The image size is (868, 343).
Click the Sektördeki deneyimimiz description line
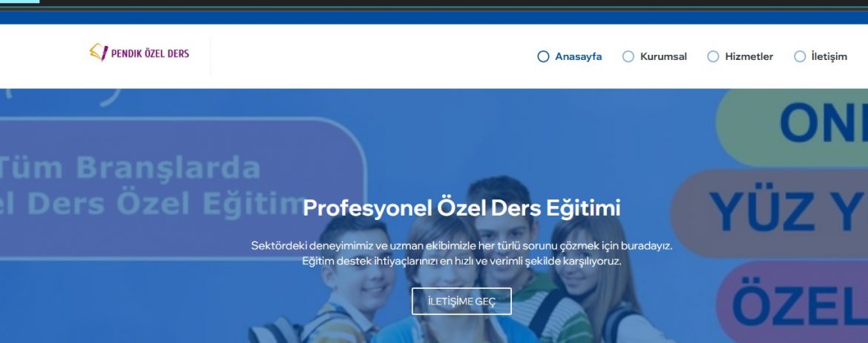461,246
